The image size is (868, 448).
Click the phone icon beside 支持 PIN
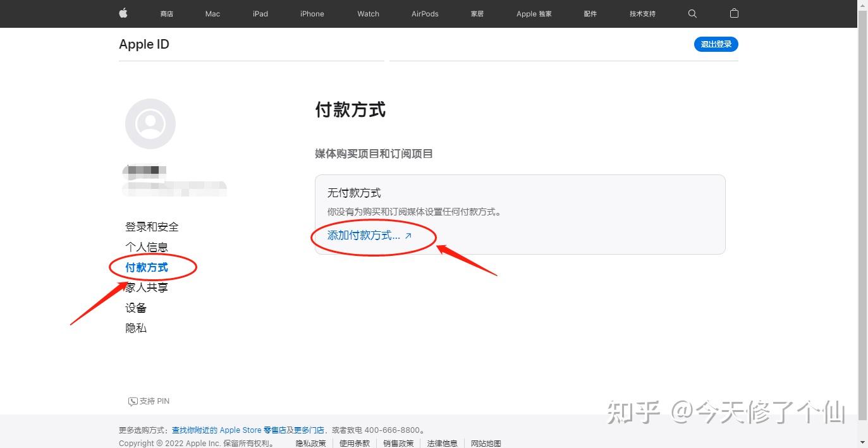tap(133, 401)
